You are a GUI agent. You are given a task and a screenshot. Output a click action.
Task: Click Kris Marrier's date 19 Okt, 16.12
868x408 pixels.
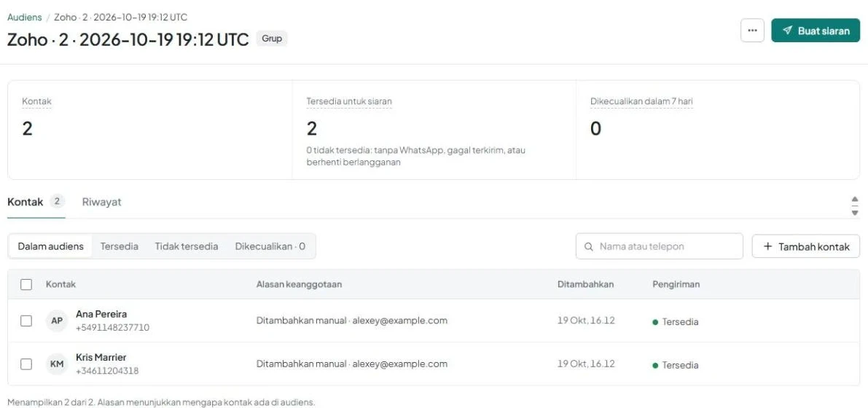(x=586, y=364)
